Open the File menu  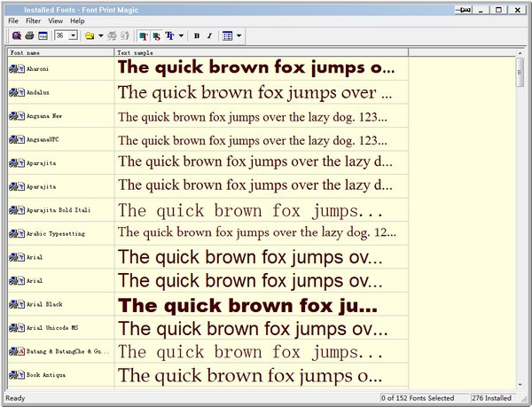pyautogui.click(x=13, y=21)
